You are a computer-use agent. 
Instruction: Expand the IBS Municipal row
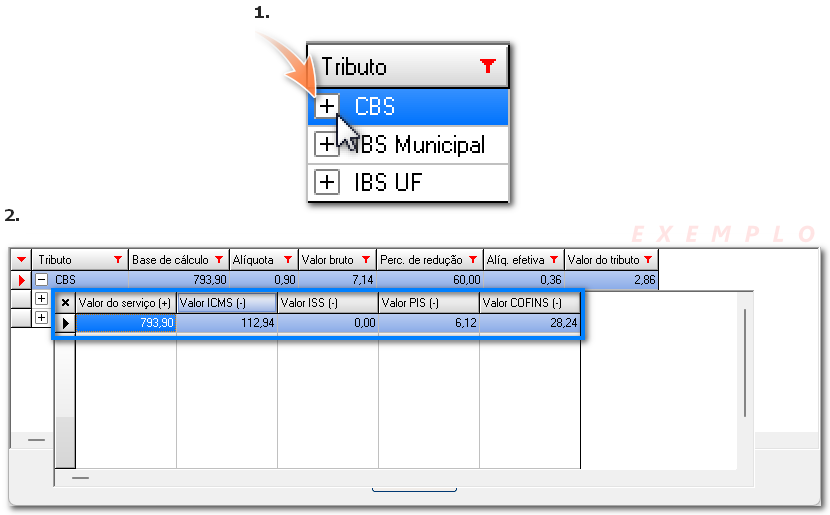327,144
